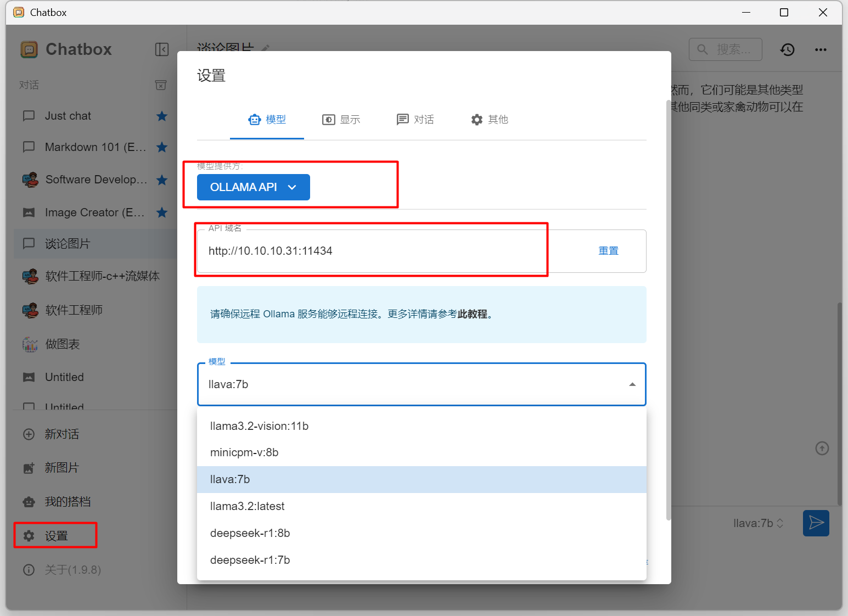
Task: Open the OLLAMA API provider dropdown
Action: pos(253,187)
